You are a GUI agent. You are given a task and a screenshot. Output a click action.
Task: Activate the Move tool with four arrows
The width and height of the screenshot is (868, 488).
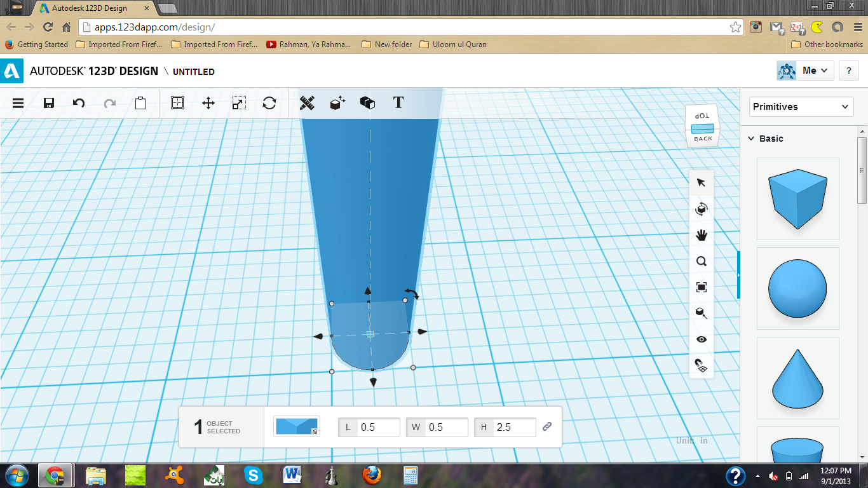coord(208,103)
